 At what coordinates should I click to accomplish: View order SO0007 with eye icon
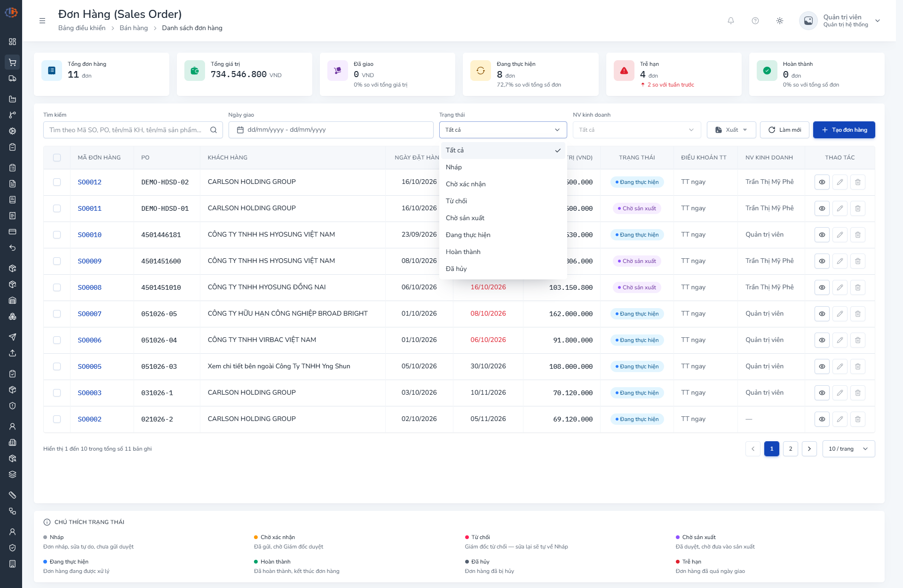(822, 314)
